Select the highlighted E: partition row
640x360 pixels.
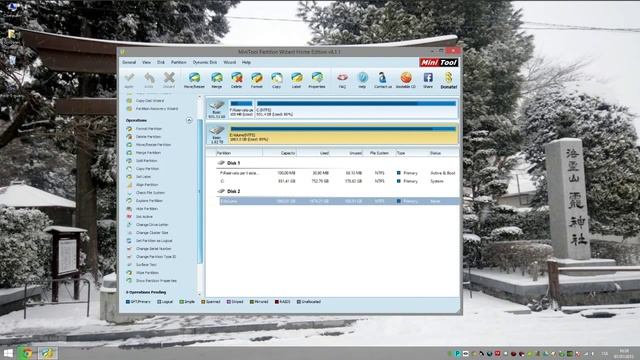pos(338,201)
